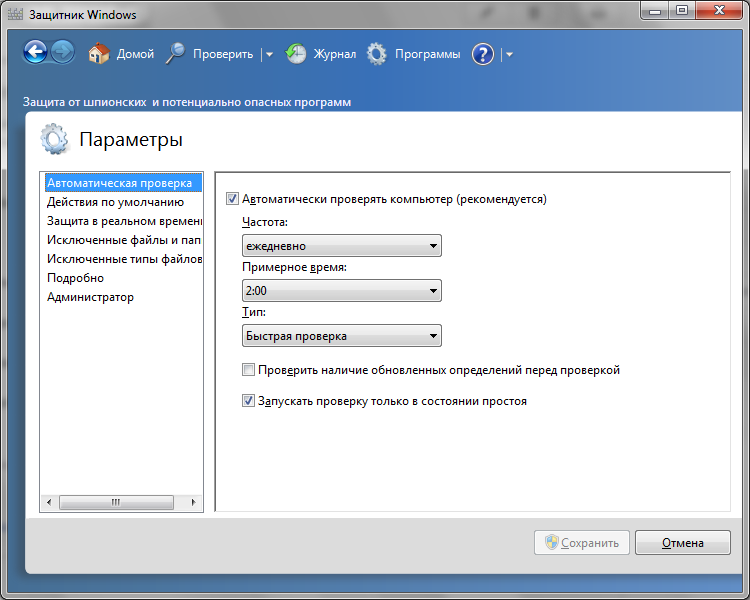Toggle Автоматически проверять компьютер checkbox
Screen dimensions: 750x600
coord(232,199)
